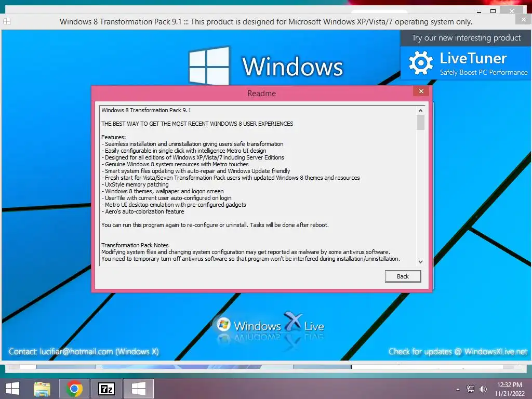The height and width of the screenshot is (399, 532).
Task: Click 'UxStyle memory patching' line
Action: point(135,184)
